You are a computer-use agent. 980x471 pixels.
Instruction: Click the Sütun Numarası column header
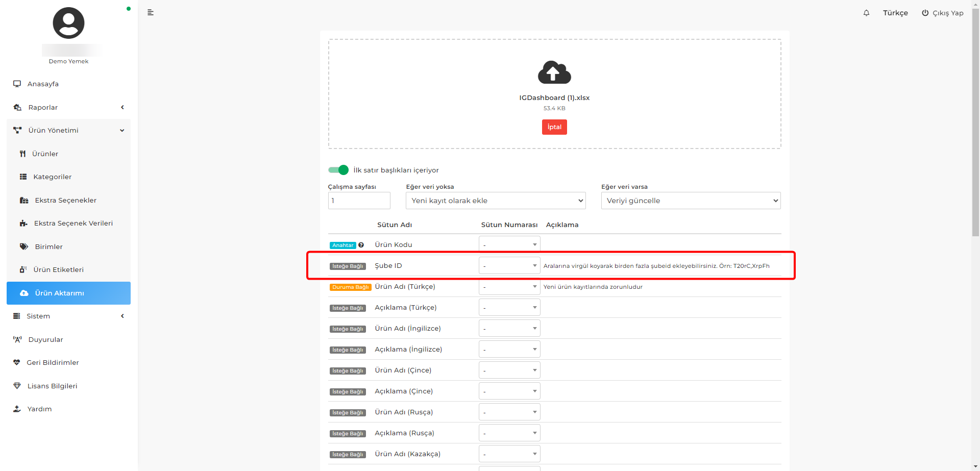tap(509, 225)
